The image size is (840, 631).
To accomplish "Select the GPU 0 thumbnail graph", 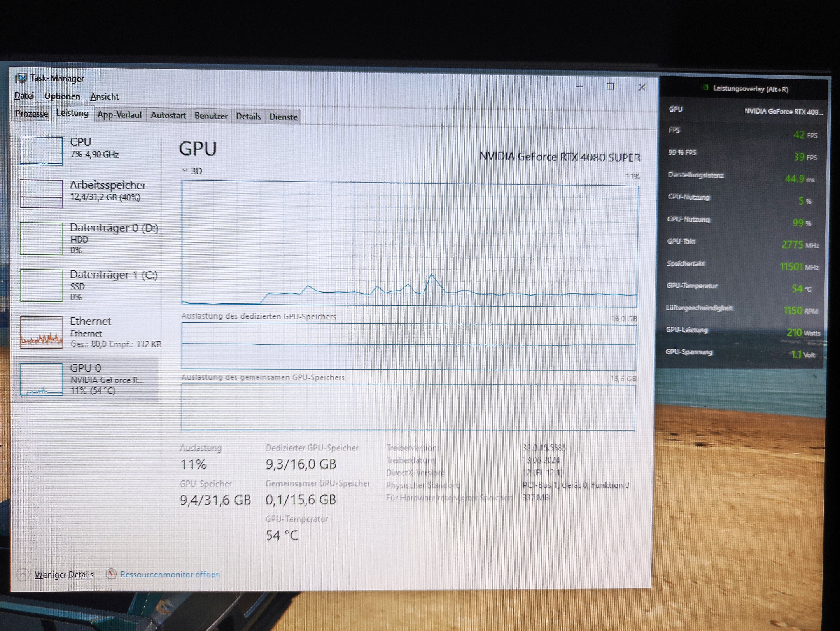I will pyautogui.click(x=41, y=379).
